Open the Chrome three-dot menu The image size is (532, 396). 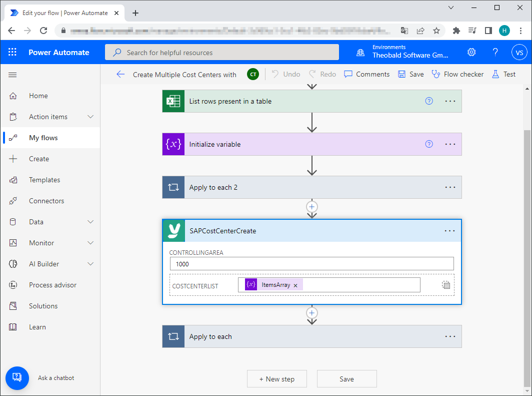tap(520, 31)
